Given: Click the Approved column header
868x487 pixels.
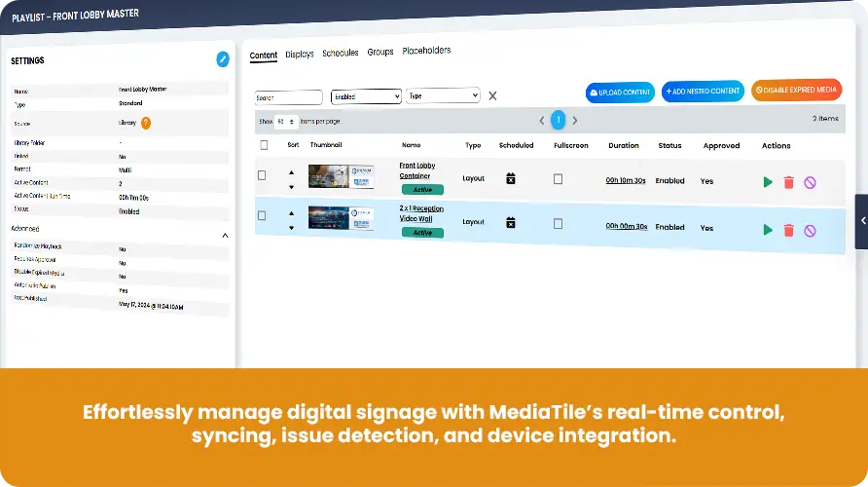Looking at the screenshot, I should (x=721, y=146).
